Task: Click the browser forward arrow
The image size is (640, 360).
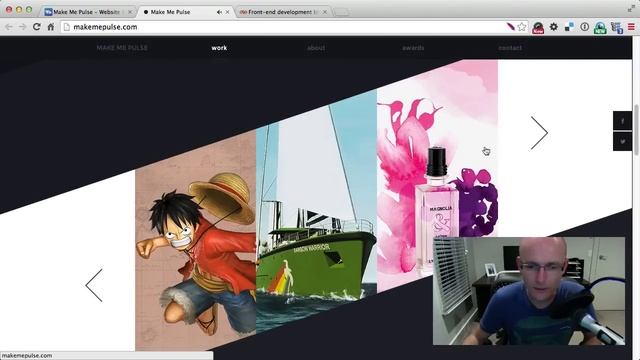Action: click(22, 27)
